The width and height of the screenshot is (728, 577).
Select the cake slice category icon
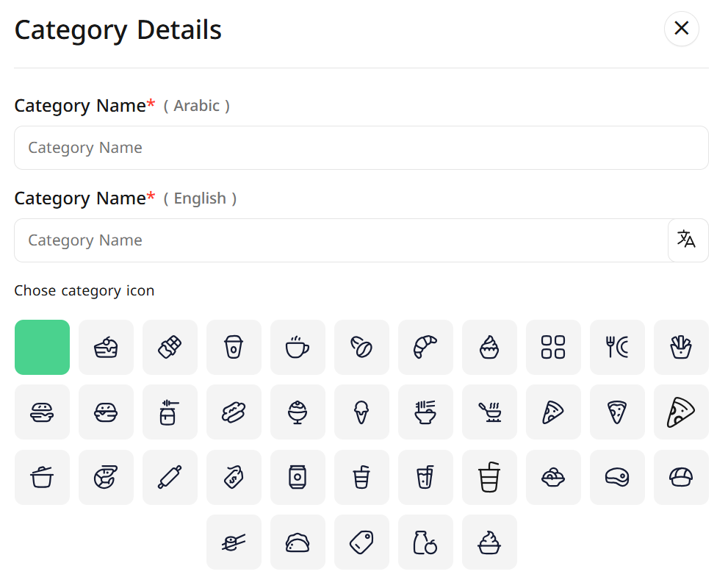106,347
